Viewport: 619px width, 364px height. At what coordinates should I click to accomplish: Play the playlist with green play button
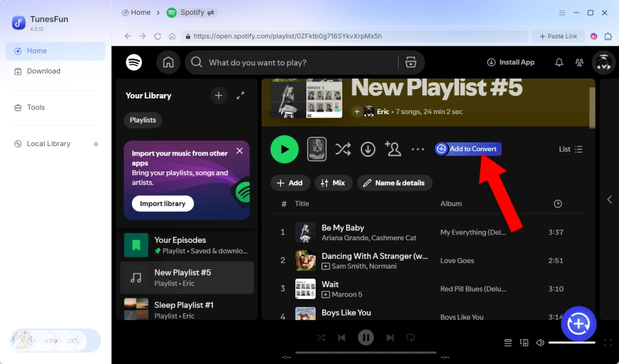(285, 149)
